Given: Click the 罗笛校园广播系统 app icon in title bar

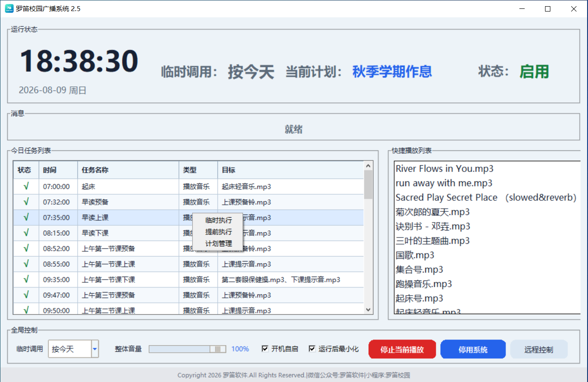Looking at the screenshot, I should click(9, 8).
